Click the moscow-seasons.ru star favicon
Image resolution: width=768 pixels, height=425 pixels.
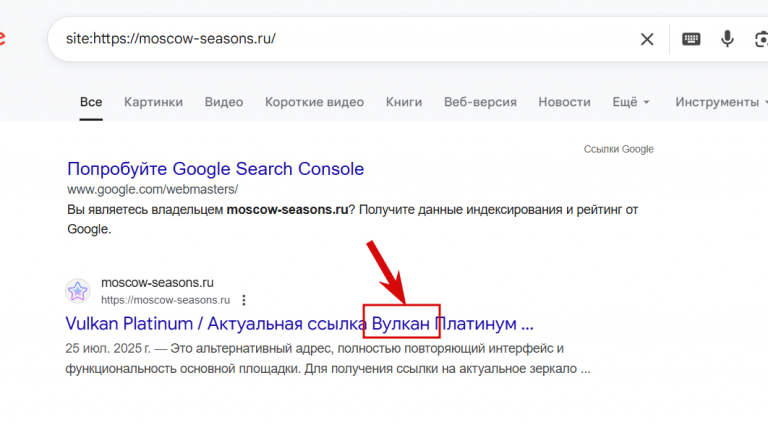pos(78,291)
